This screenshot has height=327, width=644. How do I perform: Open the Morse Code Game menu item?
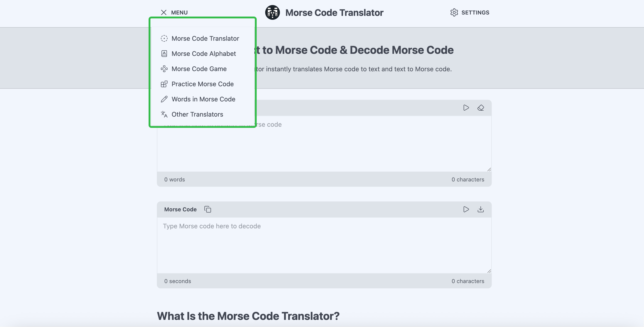tap(199, 69)
